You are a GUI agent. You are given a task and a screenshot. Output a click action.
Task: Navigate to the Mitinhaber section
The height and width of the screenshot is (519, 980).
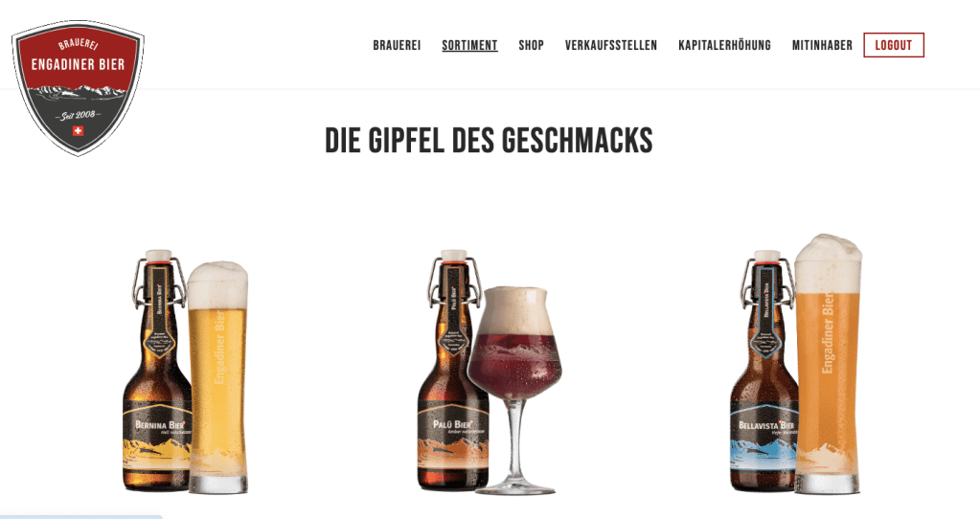pyautogui.click(x=823, y=46)
